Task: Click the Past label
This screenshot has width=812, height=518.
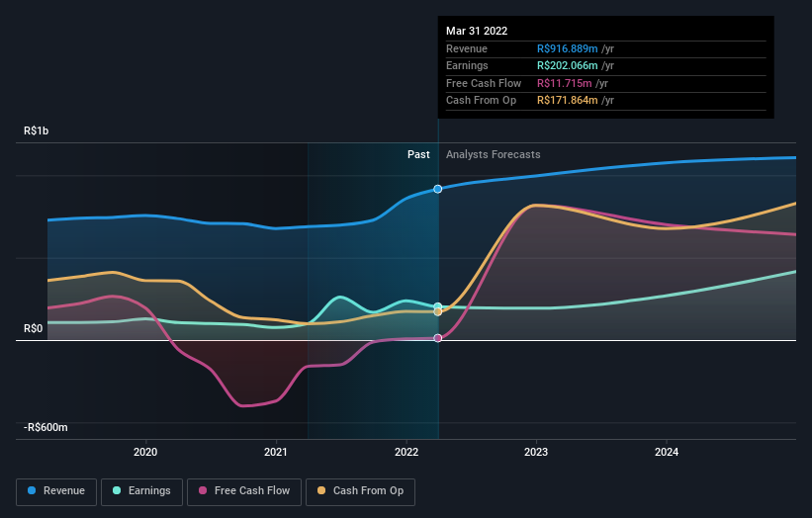Action: click(418, 154)
